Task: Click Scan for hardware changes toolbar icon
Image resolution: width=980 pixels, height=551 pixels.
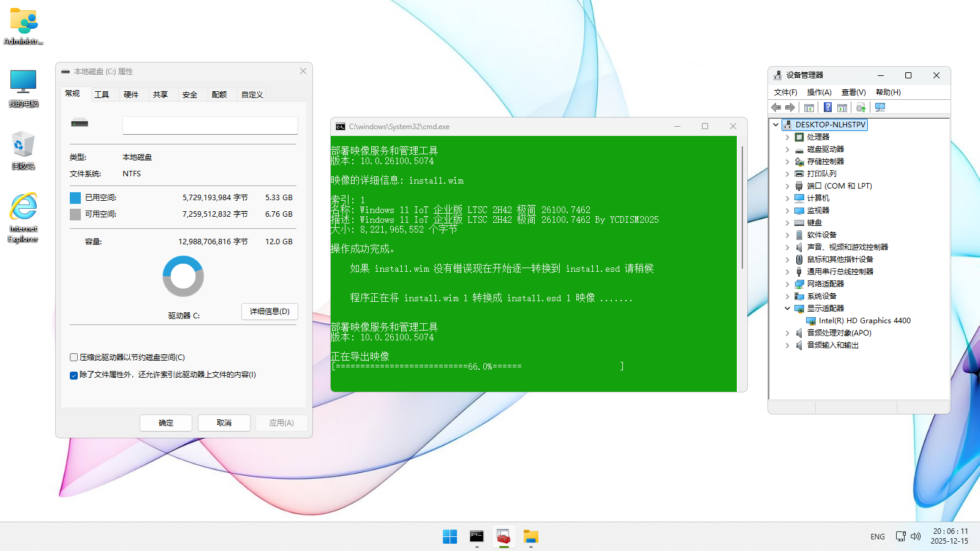Action: (x=880, y=108)
